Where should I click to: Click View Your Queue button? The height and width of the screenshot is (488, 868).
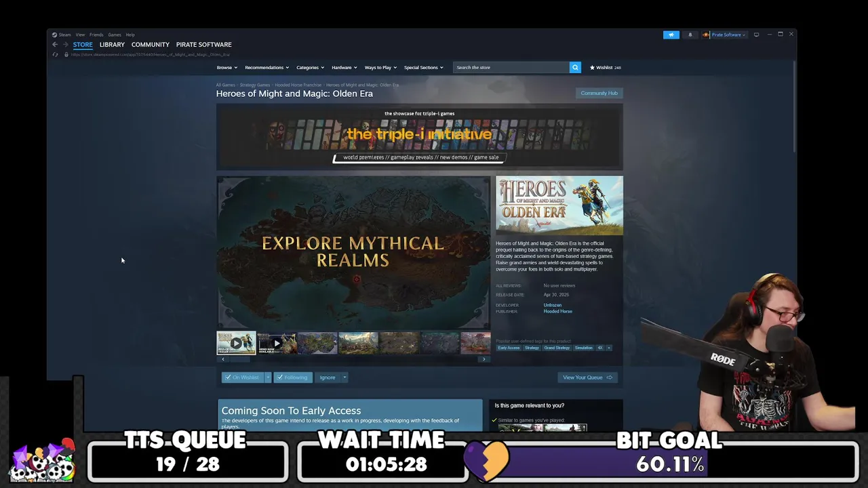pyautogui.click(x=587, y=378)
